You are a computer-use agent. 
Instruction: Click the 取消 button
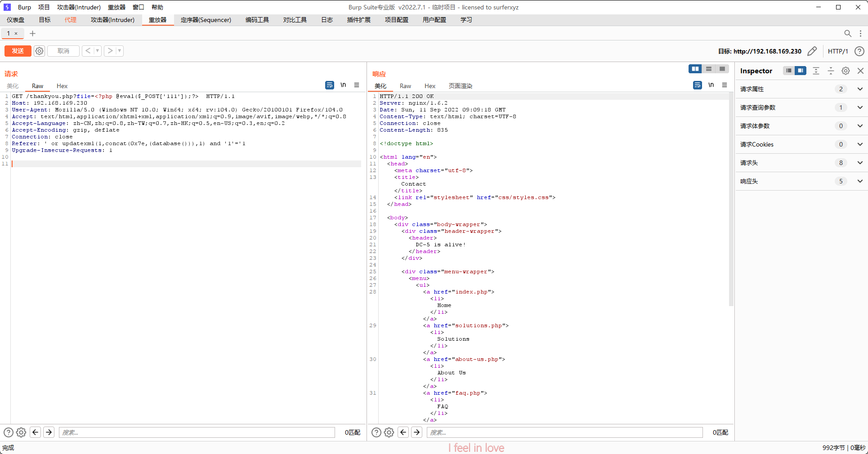coord(63,51)
